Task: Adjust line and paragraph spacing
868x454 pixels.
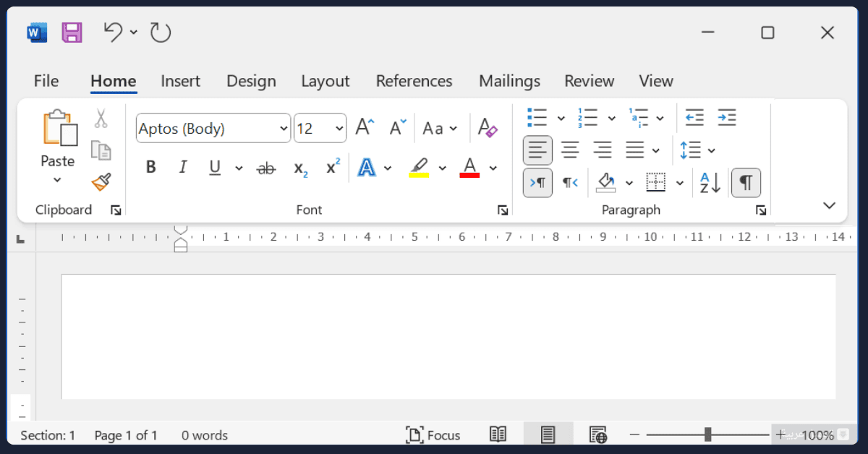Action: pos(691,150)
